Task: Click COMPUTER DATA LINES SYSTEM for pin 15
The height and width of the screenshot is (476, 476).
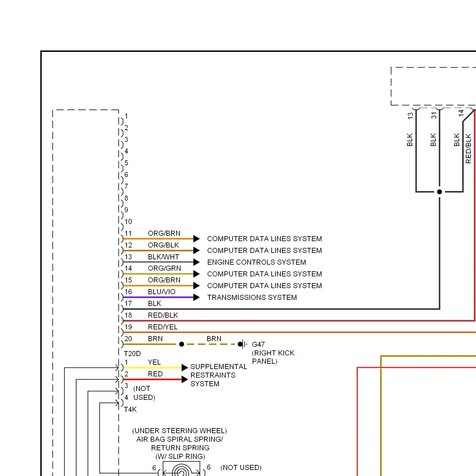Action: tap(264, 286)
